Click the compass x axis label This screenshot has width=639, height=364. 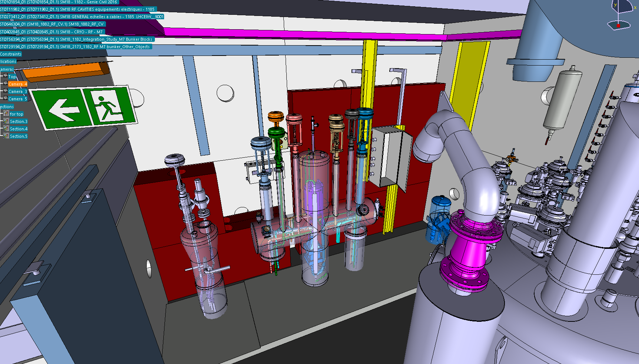pyautogui.click(x=635, y=7)
